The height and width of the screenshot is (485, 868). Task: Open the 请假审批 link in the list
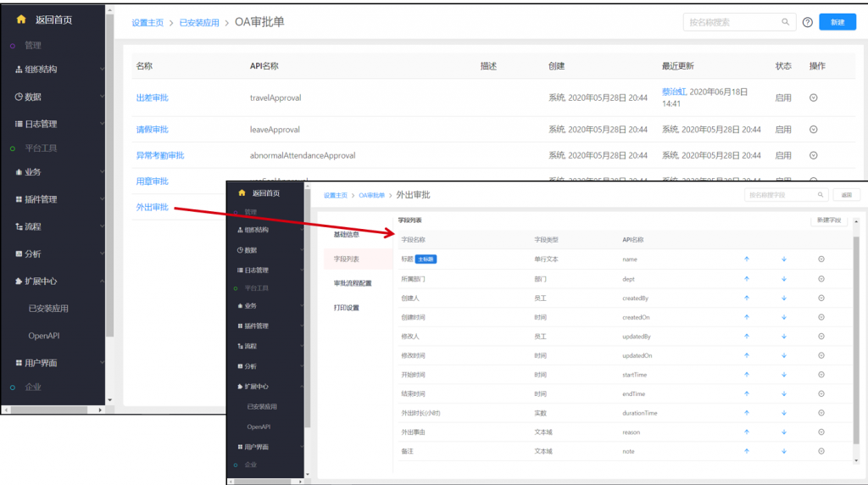coord(153,130)
